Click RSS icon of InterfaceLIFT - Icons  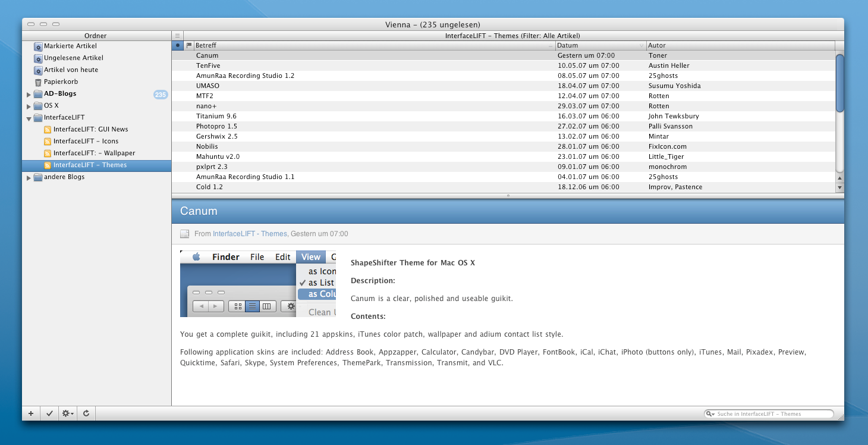click(x=48, y=141)
